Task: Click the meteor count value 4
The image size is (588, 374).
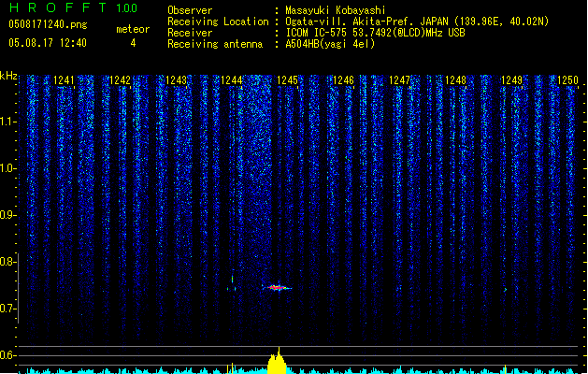Action: point(133,43)
